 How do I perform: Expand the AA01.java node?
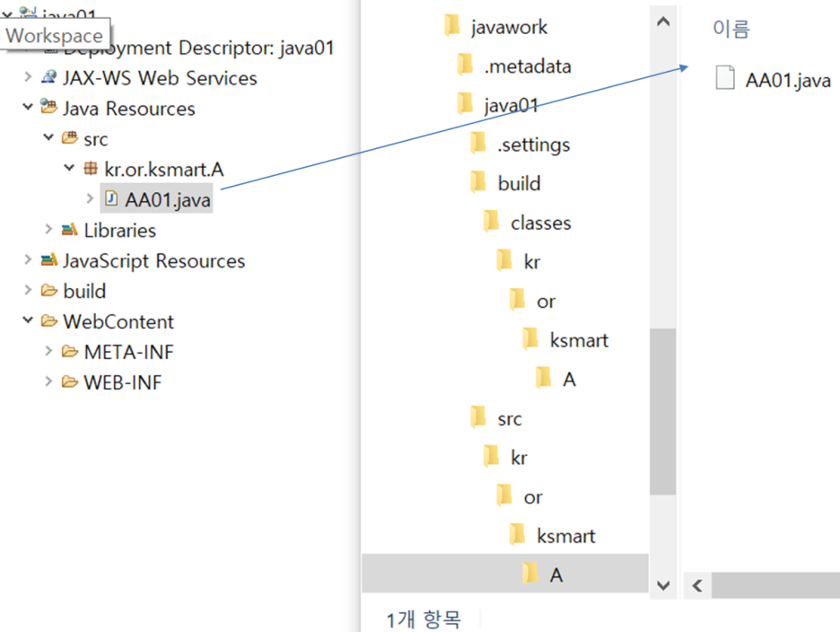point(90,198)
